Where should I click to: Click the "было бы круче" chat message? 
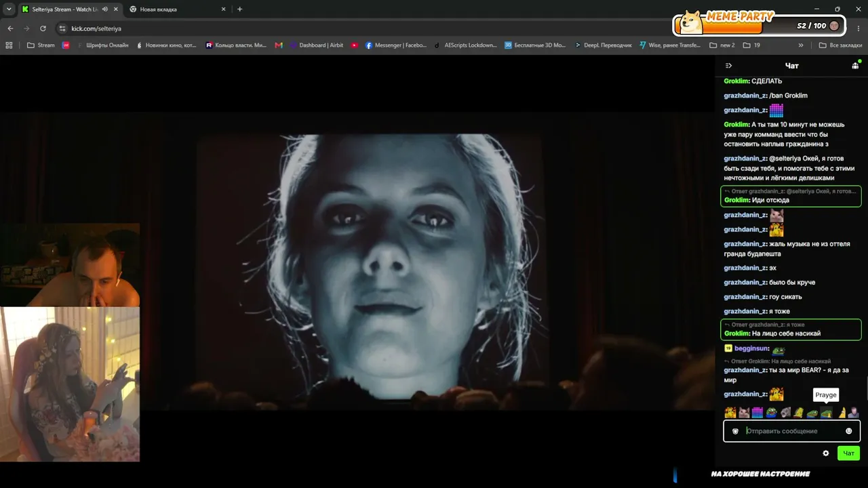pos(770,282)
